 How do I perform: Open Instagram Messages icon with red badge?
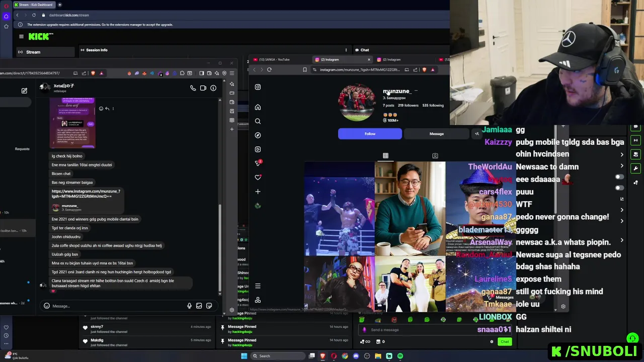[x=258, y=163]
